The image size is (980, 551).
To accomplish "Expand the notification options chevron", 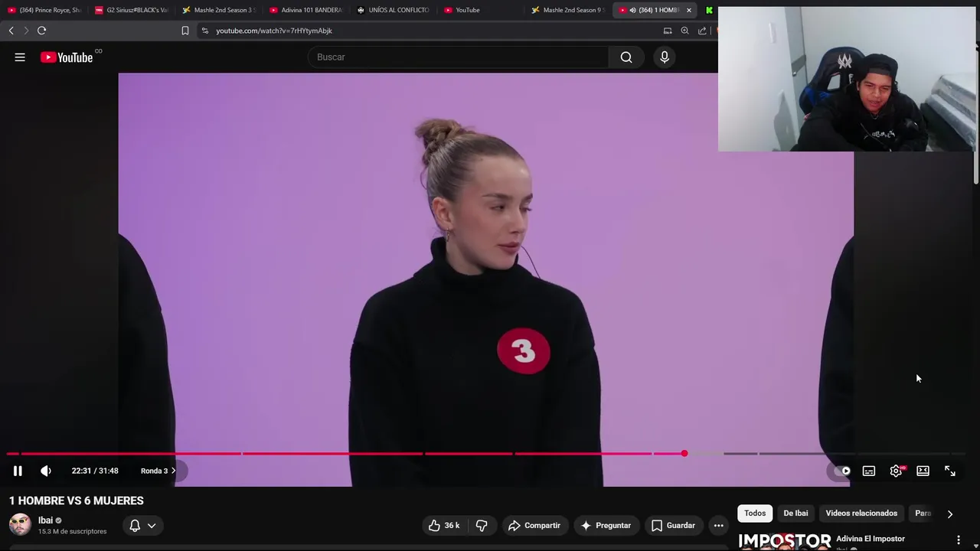I will [152, 526].
